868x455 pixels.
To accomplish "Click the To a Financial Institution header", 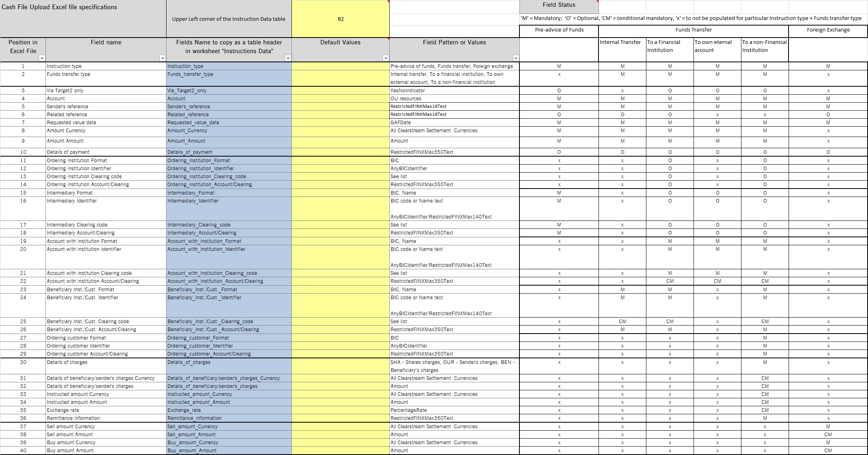I will (670, 50).
